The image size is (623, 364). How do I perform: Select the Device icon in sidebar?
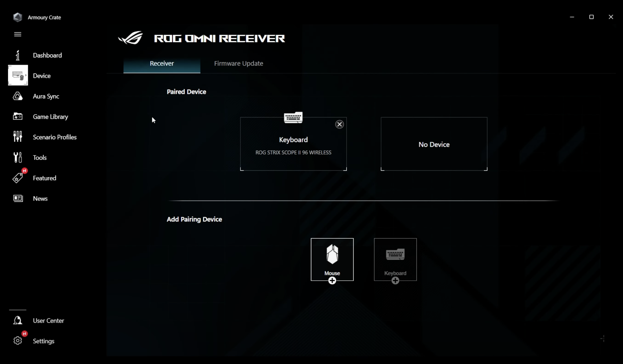pos(18,75)
